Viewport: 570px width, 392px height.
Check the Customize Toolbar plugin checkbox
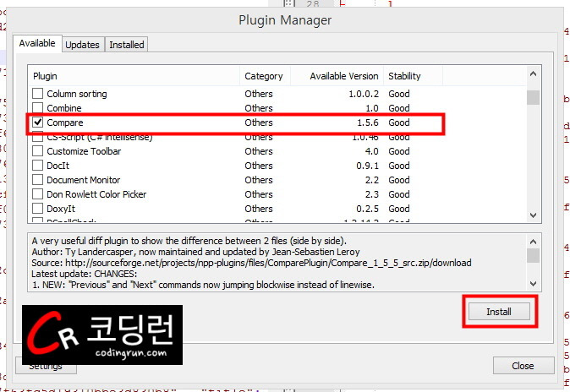click(x=37, y=151)
